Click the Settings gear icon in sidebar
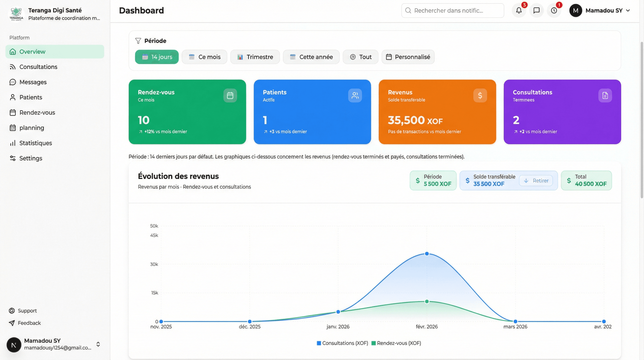 tap(13, 158)
